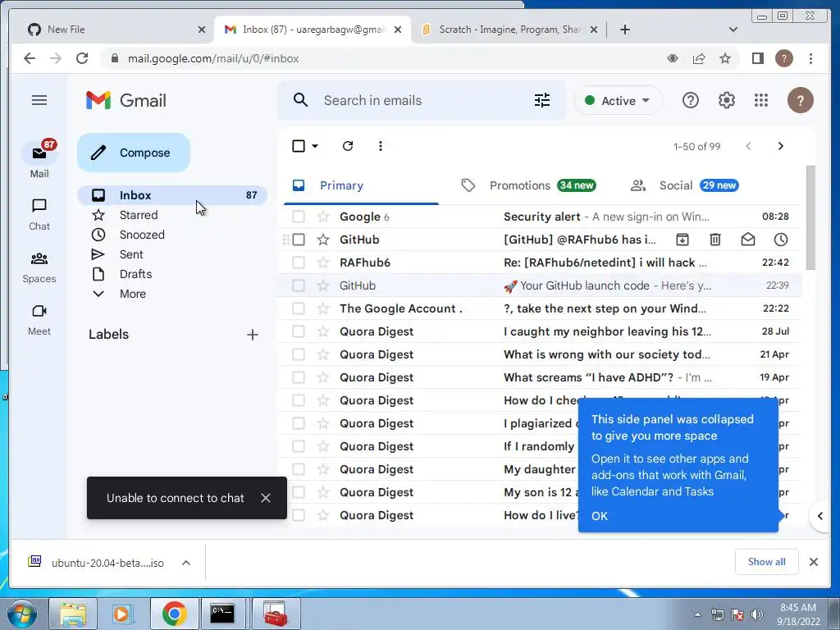Refresh the inbox message list
This screenshot has height=630, width=840.
pyautogui.click(x=348, y=146)
